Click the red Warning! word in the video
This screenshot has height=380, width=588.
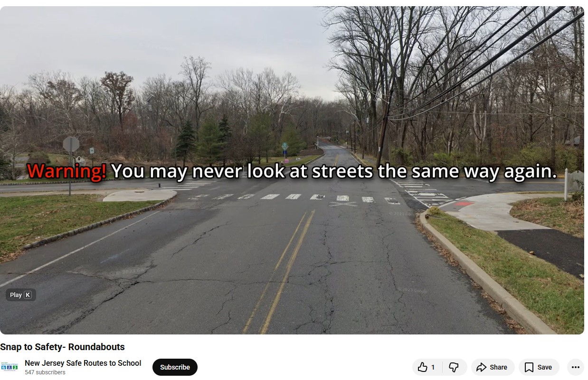66,171
